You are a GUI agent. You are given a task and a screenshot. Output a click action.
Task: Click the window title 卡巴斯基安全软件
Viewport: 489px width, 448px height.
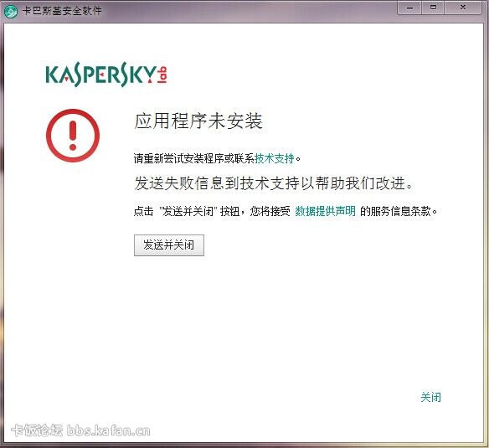point(62,11)
